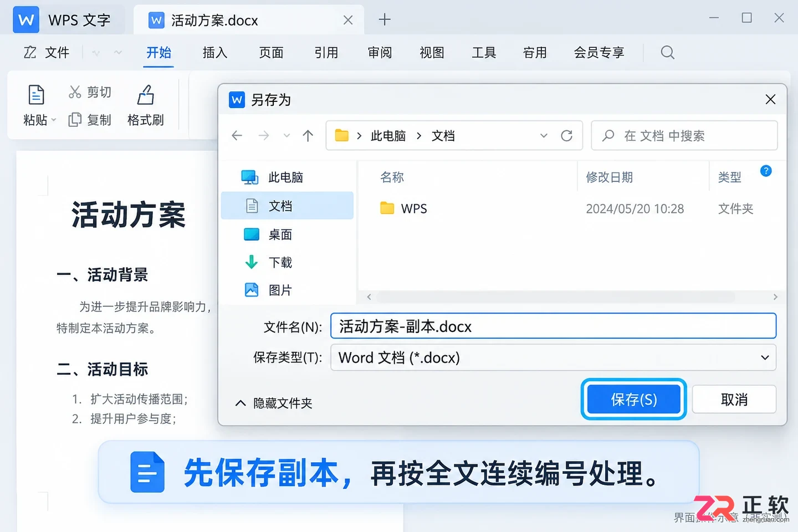Open quick access toolbar dropdown chevron
This screenshot has width=798, height=532.
118,53
